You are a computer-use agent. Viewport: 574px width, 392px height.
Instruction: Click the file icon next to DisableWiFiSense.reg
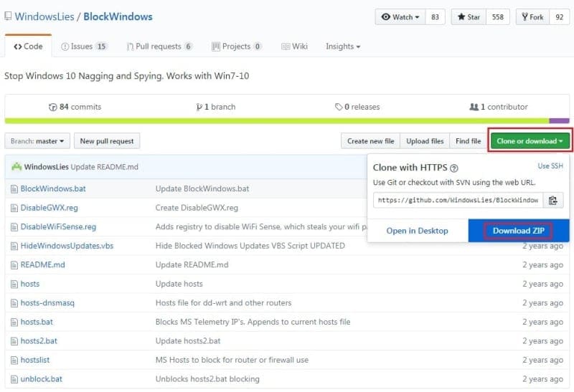pyautogui.click(x=14, y=226)
